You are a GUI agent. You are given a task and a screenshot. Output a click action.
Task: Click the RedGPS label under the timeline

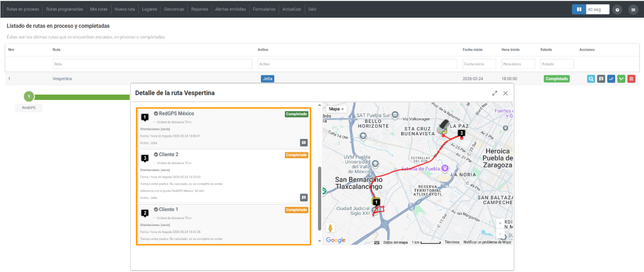tap(29, 108)
